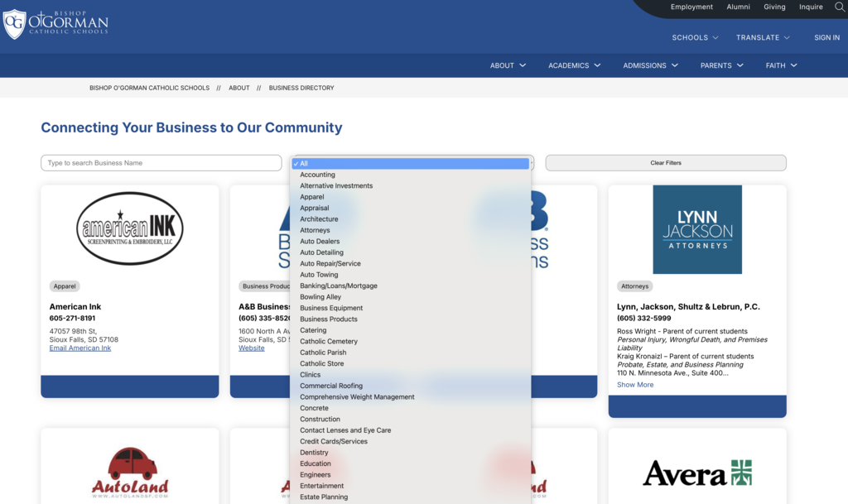Open the search magnifier icon
Viewport: 848px width, 504px height.
coord(840,7)
